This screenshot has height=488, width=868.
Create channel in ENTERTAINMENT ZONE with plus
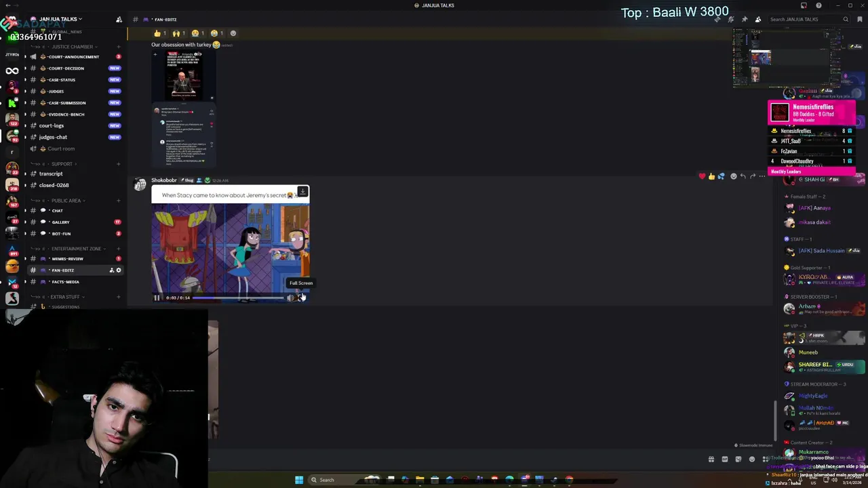pos(119,249)
